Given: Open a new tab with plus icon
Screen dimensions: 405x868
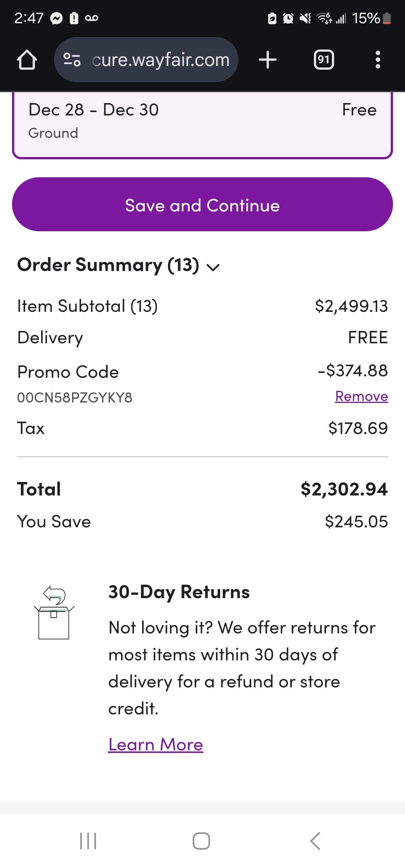Looking at the screenshot, I should click(x=268, y=60).
